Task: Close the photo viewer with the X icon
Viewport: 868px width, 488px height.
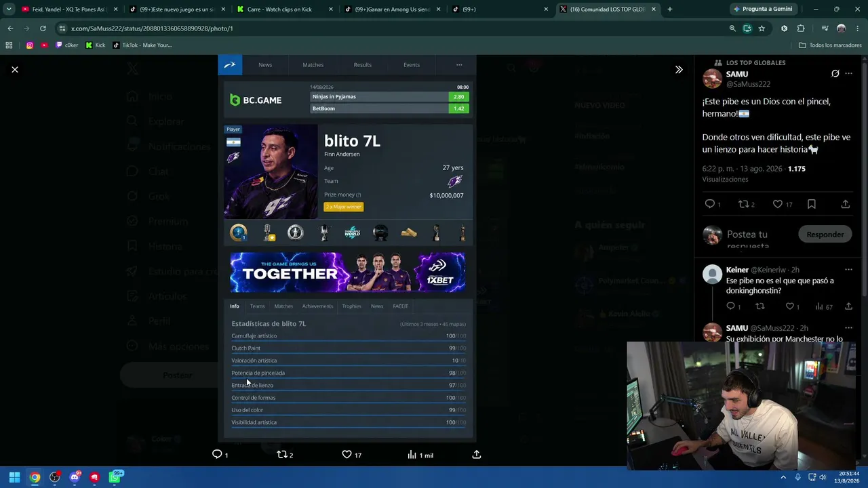Action: 15,70
